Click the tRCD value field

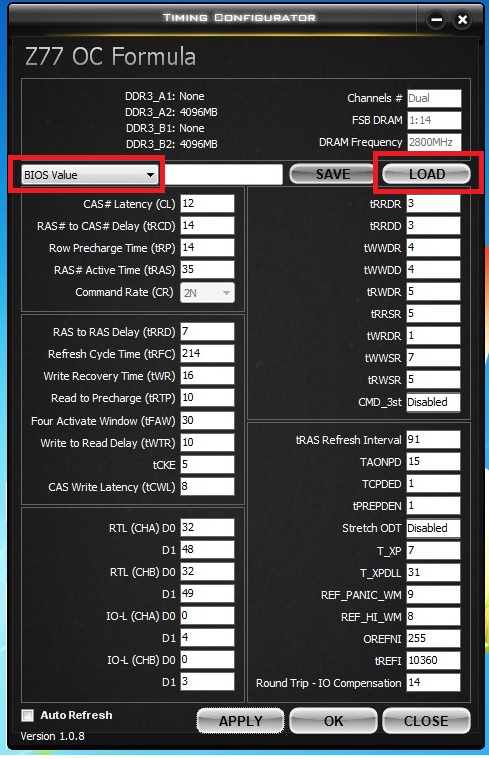tap(207, 226)
